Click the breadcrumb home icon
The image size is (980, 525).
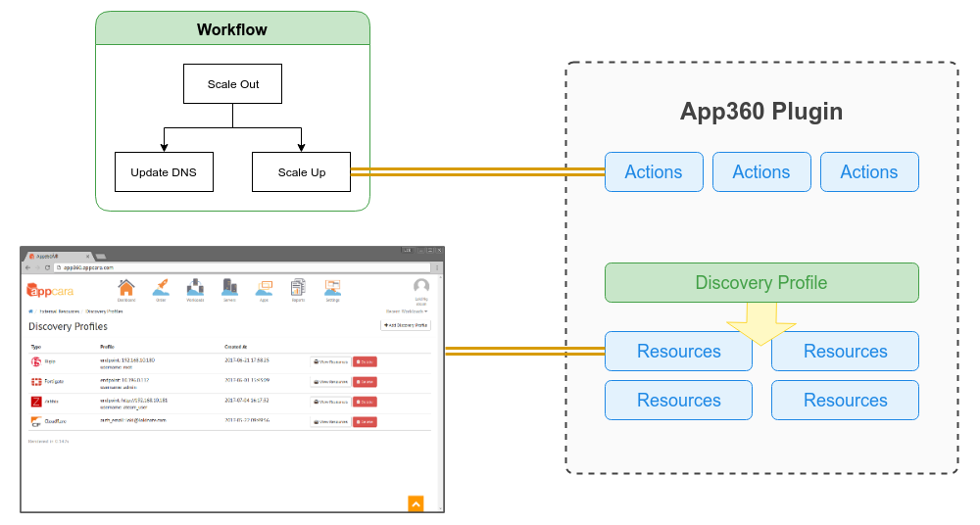[x=30, y=311]
